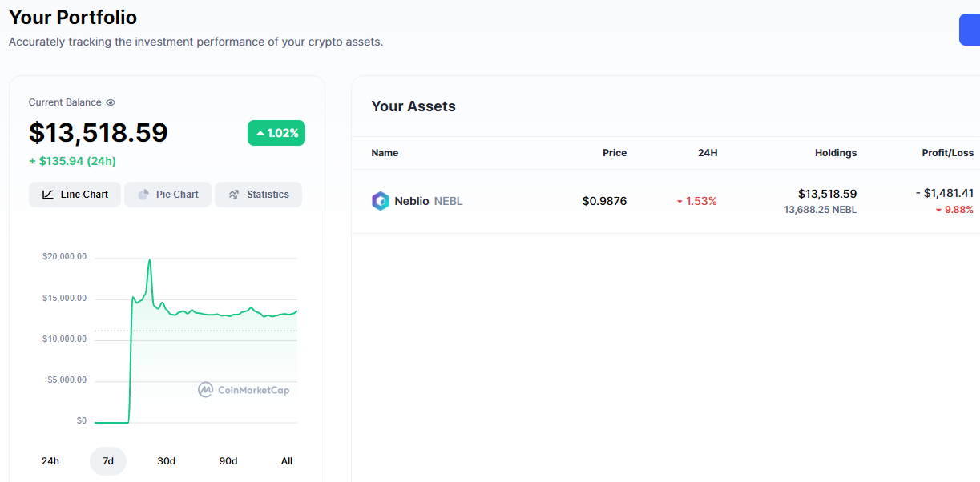This screenshot has height=482, width=980.
Task: Set chart range to 30d
Action: [167, 461]
